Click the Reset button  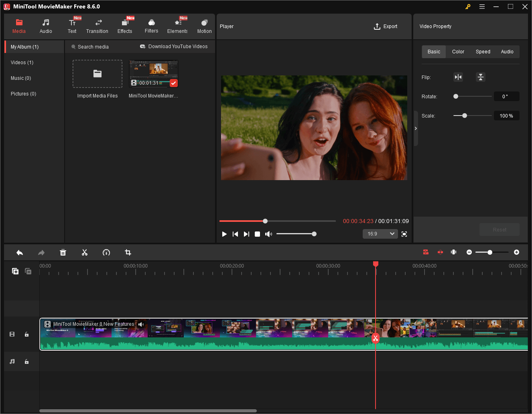500,230
